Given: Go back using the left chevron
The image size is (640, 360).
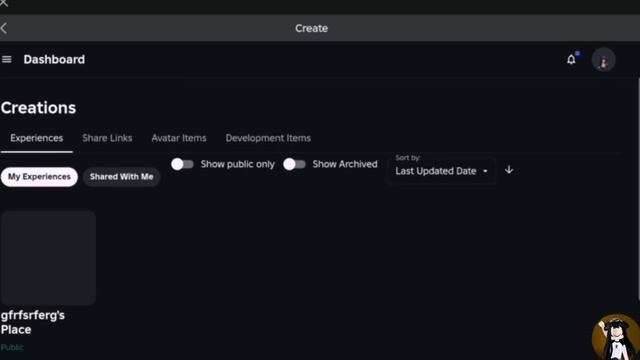Looking at the screenshot, I should coord(4,28).
